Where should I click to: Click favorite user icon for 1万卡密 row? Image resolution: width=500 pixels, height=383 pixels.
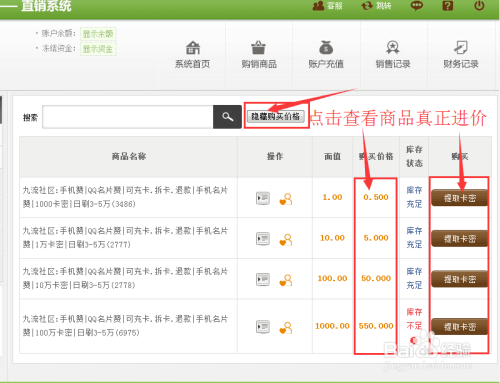pos(286,240)
